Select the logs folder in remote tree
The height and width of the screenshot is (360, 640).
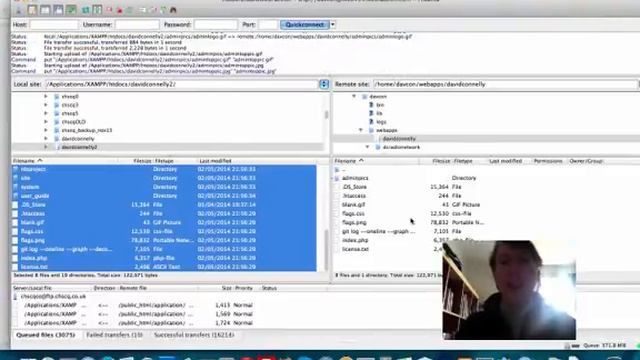381,122
